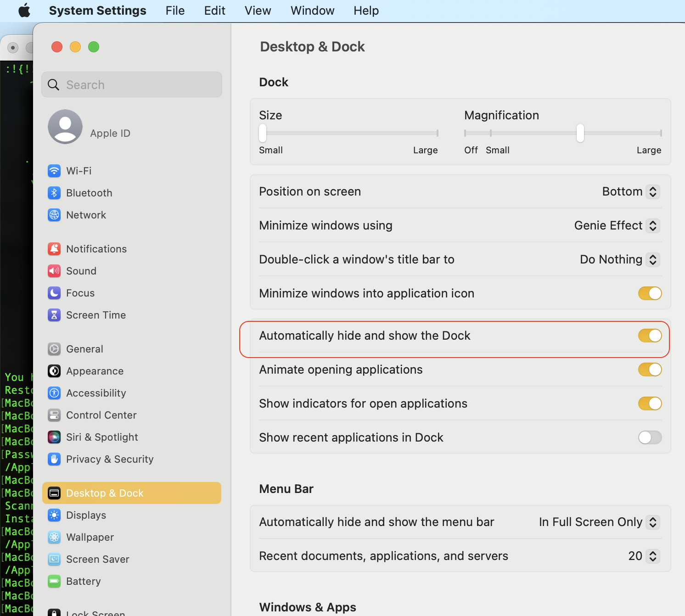Open the Window menu

tap(312, 11)
